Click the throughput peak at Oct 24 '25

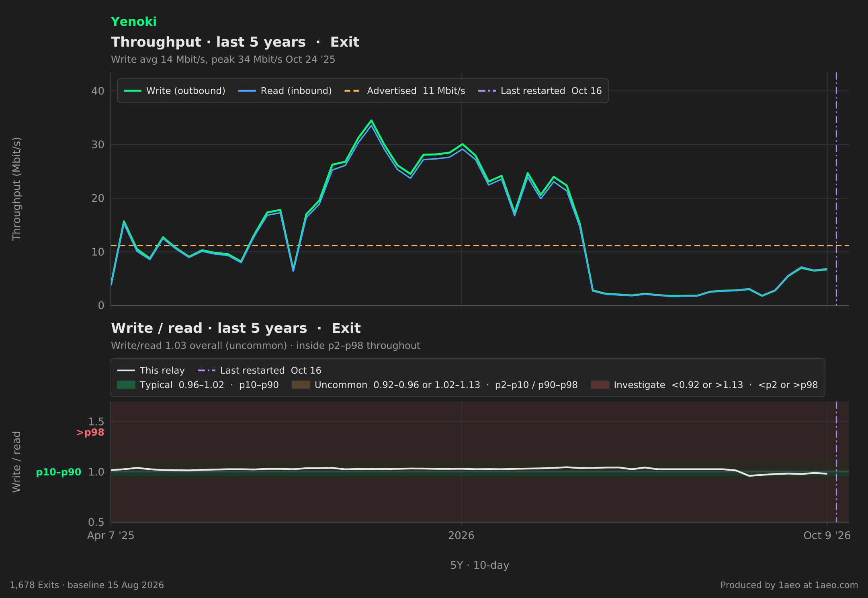[x=371, y=121]
